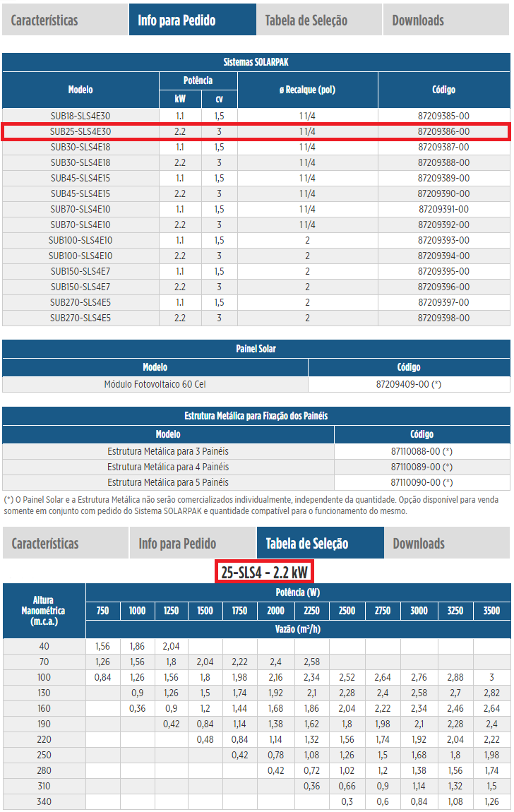Click structure code 87110089-00 (*)
The image size is (514, 812).
[422, 467]
